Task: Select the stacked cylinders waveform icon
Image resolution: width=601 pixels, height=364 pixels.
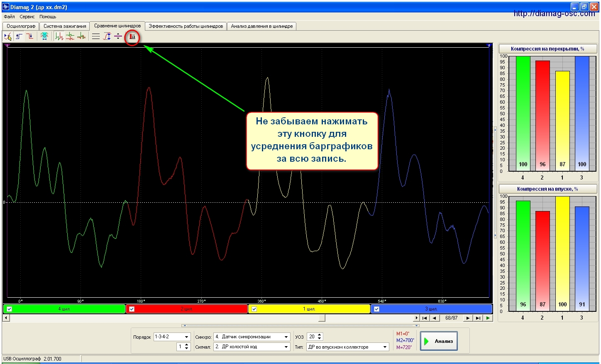Action: pyautogui.click(x=70, y=36)
